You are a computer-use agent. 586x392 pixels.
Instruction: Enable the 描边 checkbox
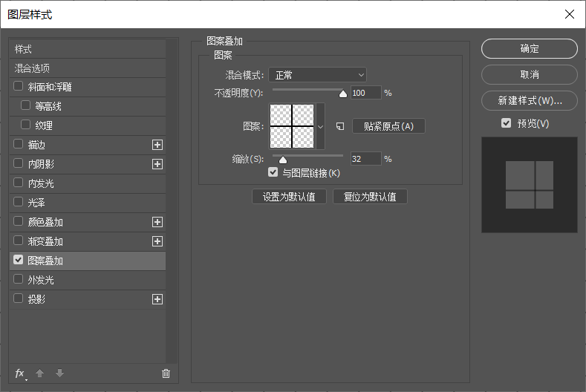pyautogui.click(x=18, y=144)
